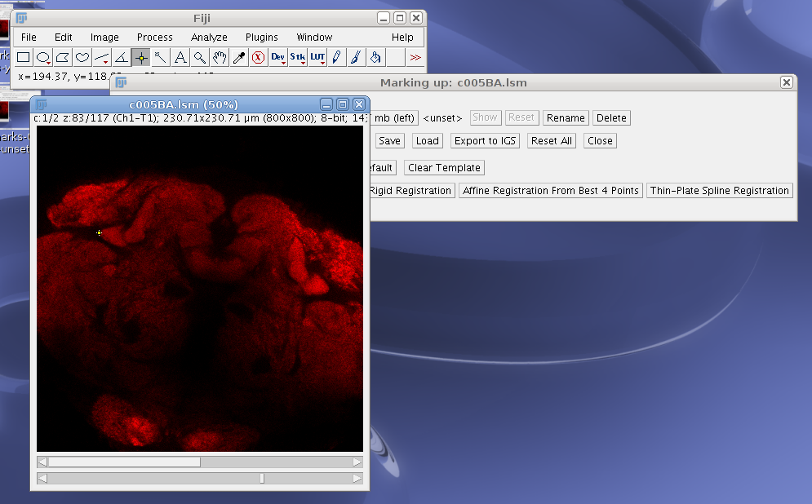Select the Pencil tool
The height and width of the screenshot is (504, 812).
pyautogui.click(x=336, y=57)
